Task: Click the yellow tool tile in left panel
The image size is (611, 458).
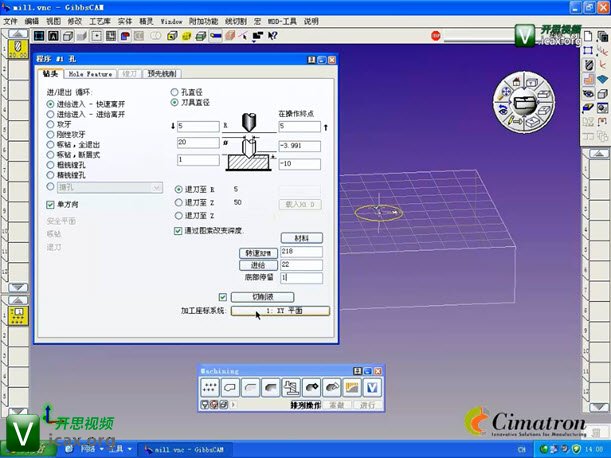Action: [x=17, y=314]
